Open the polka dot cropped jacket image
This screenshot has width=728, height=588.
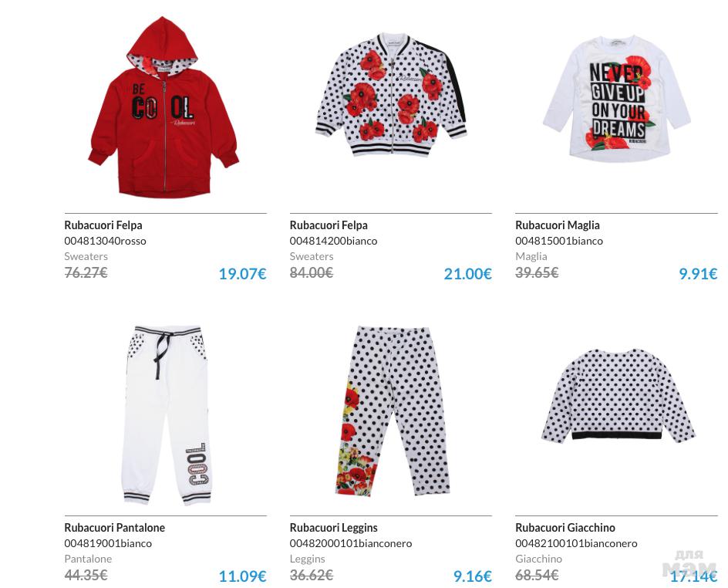coord(618,395)
